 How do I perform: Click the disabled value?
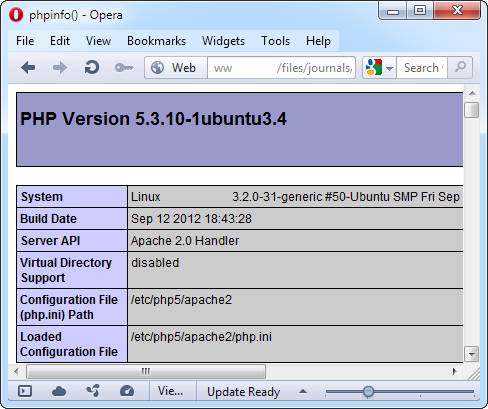click(155, 263)
